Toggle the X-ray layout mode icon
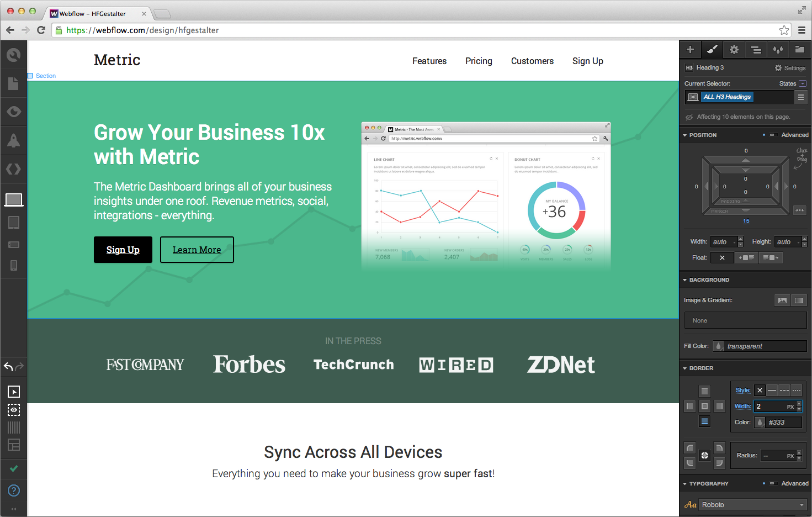 point(13,445)
